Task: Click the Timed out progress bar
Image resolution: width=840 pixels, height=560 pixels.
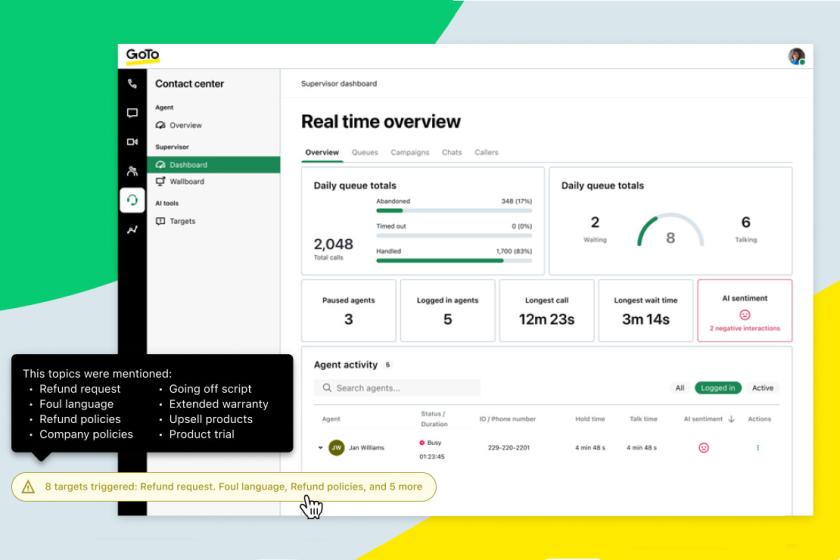Action: 454,236
